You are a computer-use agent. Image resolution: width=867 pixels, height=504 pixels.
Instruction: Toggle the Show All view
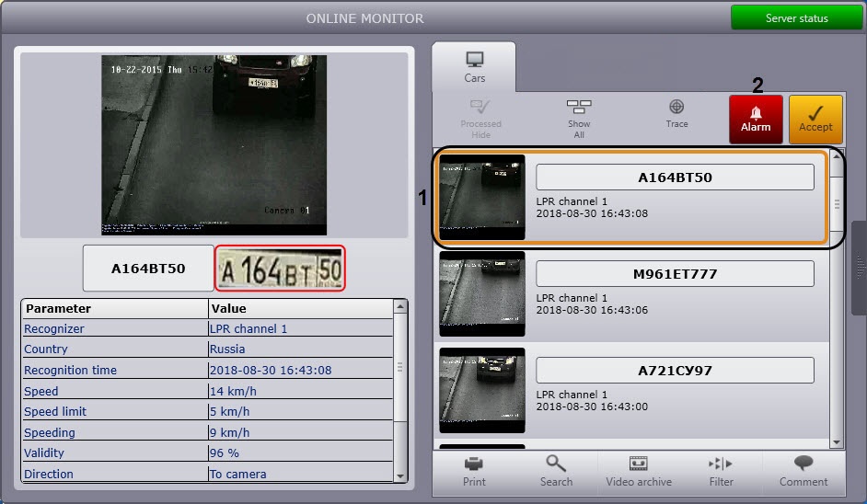579,120
